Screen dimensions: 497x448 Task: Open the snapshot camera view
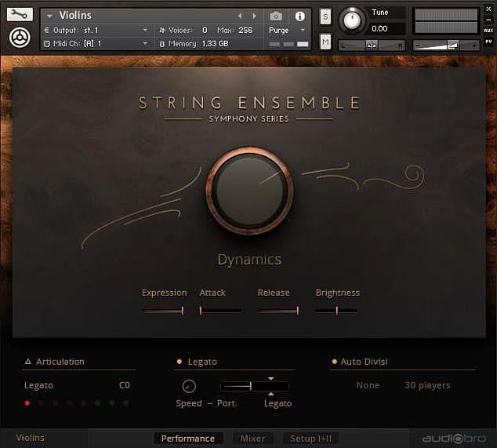(x=276, y=16)
